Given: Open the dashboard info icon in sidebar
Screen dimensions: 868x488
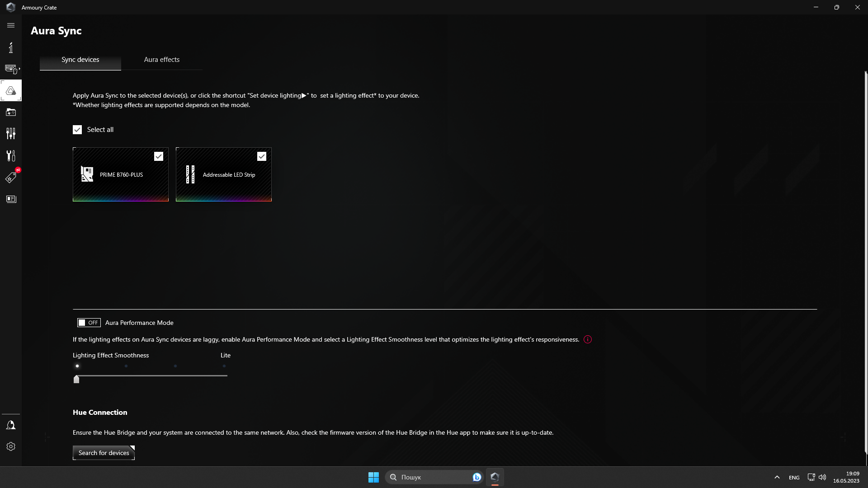Looking at the screenshot, I should [x=11, y=47].
